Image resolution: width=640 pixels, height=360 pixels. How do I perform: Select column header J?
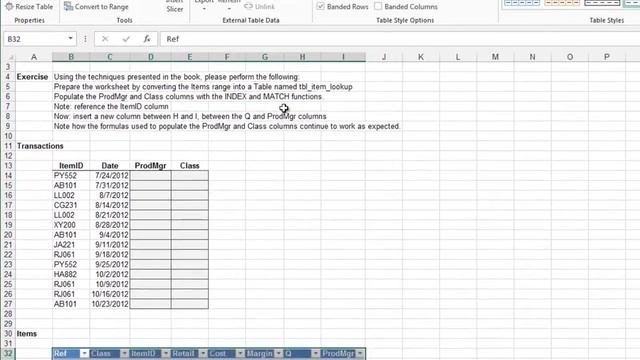tap(384, 57)
